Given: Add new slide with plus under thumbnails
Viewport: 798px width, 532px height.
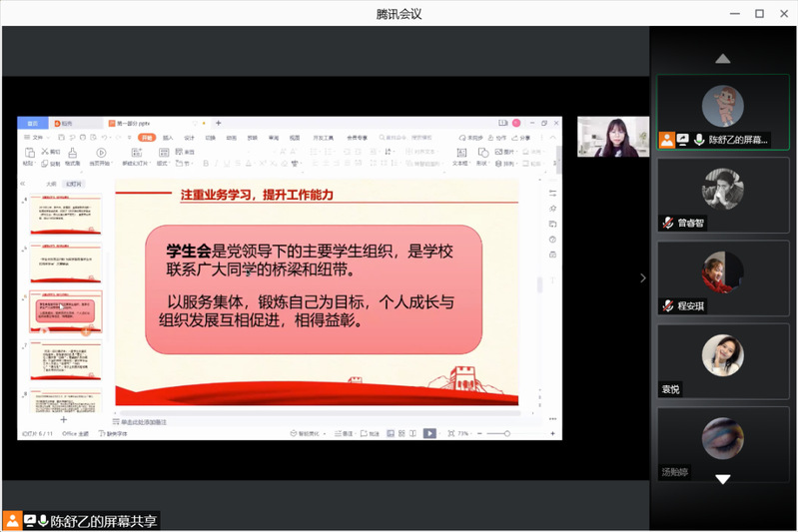Looking at the screenshot, I should [x=64, y=420].
